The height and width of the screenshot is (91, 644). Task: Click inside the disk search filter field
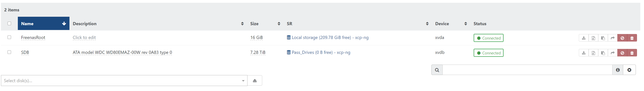pos(527,70)
